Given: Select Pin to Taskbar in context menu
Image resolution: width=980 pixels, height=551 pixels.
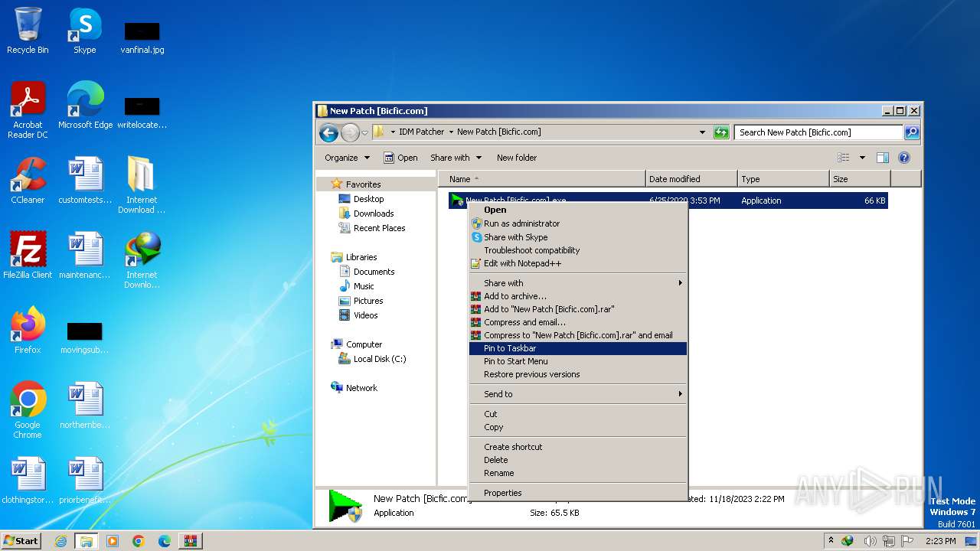Looking at the screenshot, I should (x=577, y=348).
